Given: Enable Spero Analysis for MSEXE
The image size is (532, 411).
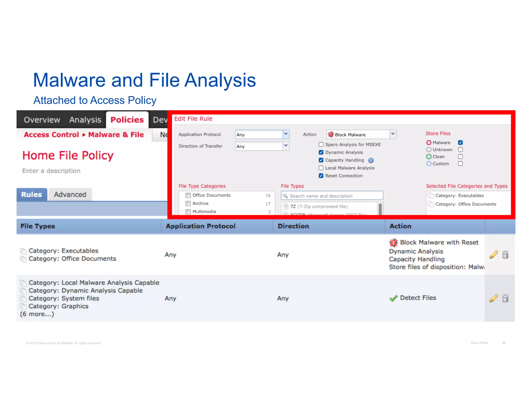Looking at the screenshot, I should [x=321, y=144].
